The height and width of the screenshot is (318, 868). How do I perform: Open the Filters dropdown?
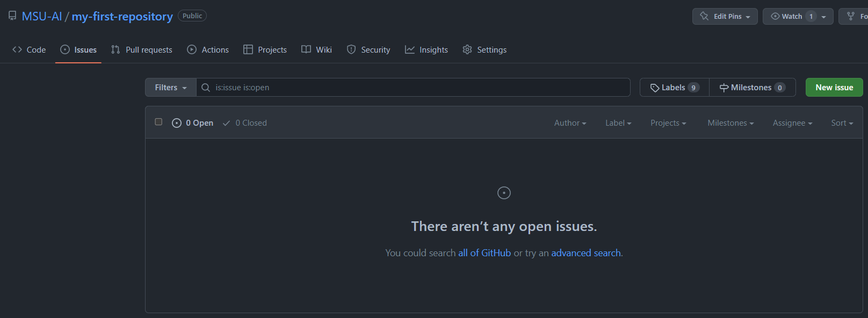tap(171, 88)
